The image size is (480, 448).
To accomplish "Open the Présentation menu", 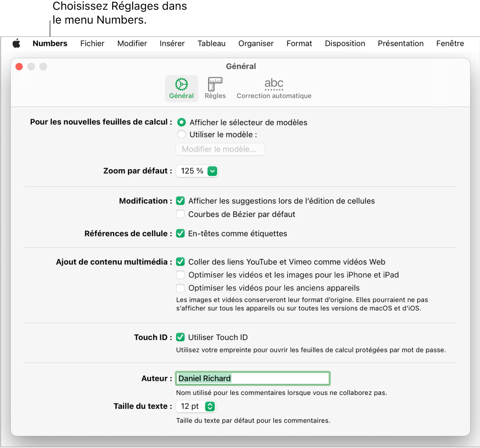I will [x=400, y=43].
